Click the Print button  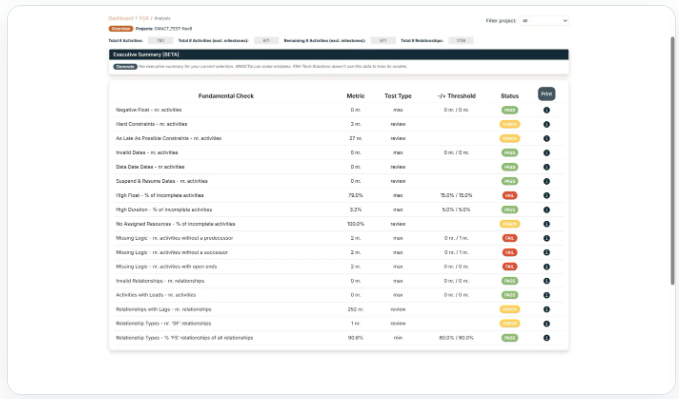coord(546,94)
